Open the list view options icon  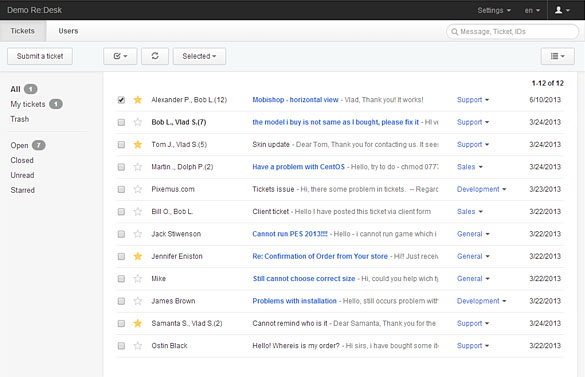[557, 56]
